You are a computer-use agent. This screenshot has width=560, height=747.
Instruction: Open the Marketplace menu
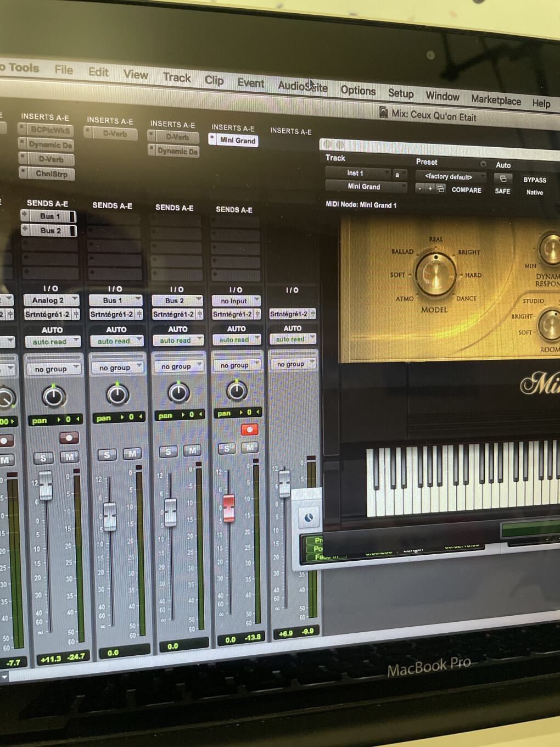coord(496,99)
